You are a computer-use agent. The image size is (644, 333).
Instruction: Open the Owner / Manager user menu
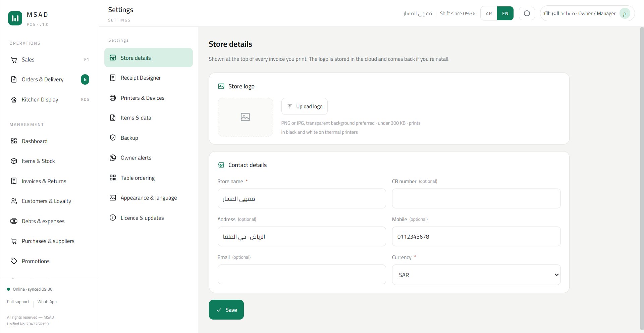pyautogui.click(x=587, y=13)
